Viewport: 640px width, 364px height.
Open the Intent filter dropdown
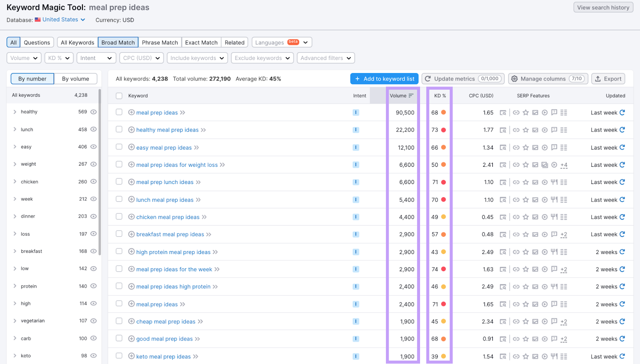pos(96,58)
